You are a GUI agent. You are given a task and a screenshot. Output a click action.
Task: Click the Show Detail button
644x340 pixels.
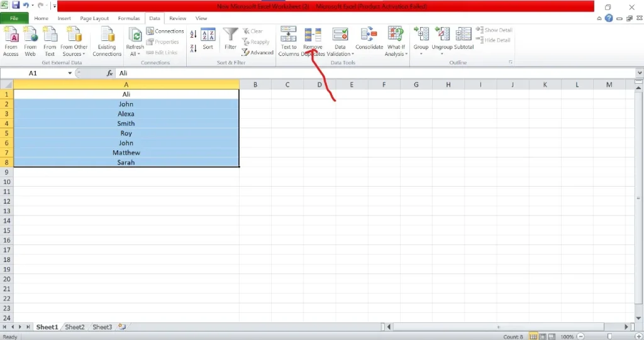tap(494, 30)
